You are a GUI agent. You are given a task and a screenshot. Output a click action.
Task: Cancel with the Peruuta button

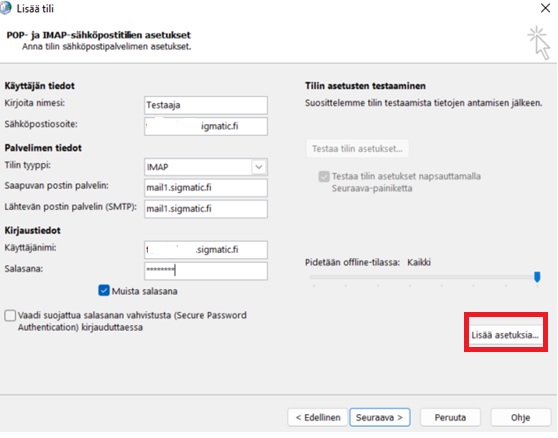450,417
